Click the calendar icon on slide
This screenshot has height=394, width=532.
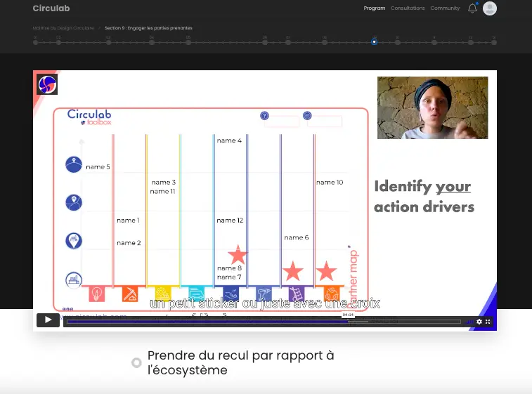point(307,116)
